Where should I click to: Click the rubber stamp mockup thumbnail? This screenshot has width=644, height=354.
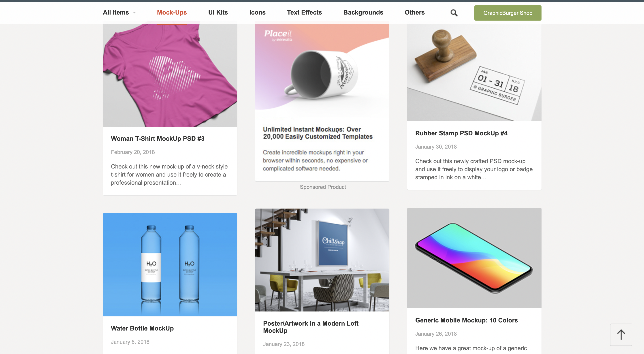[474, 73]
